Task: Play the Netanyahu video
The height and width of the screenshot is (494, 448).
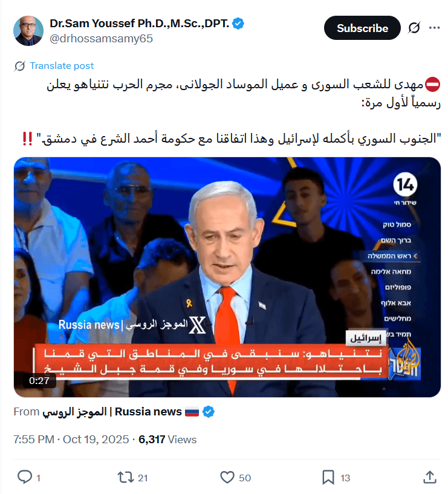Action: (x=227, y=277)
